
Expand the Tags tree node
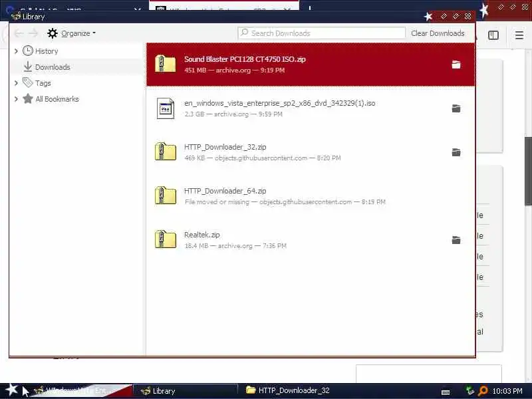[16, 83]
